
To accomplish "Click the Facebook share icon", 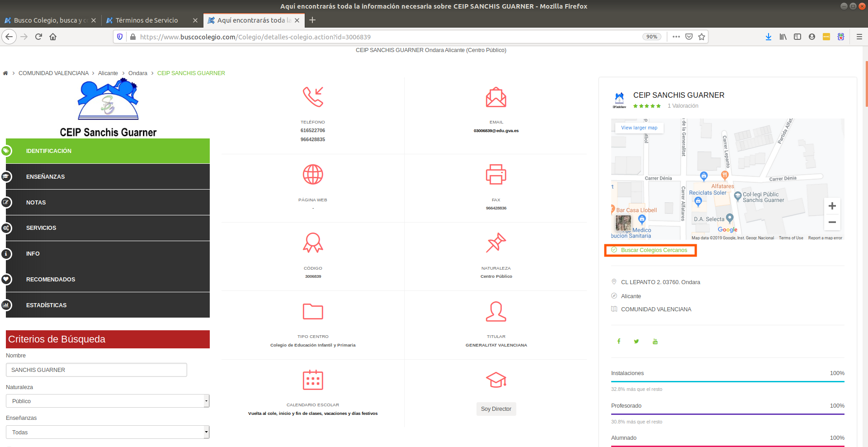I will [x=618, y=341].
